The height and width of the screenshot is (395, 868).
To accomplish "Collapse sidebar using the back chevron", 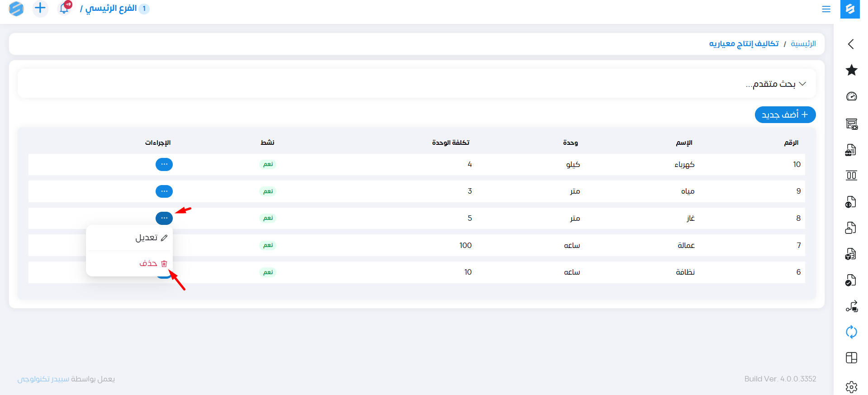I will [851, 44].
